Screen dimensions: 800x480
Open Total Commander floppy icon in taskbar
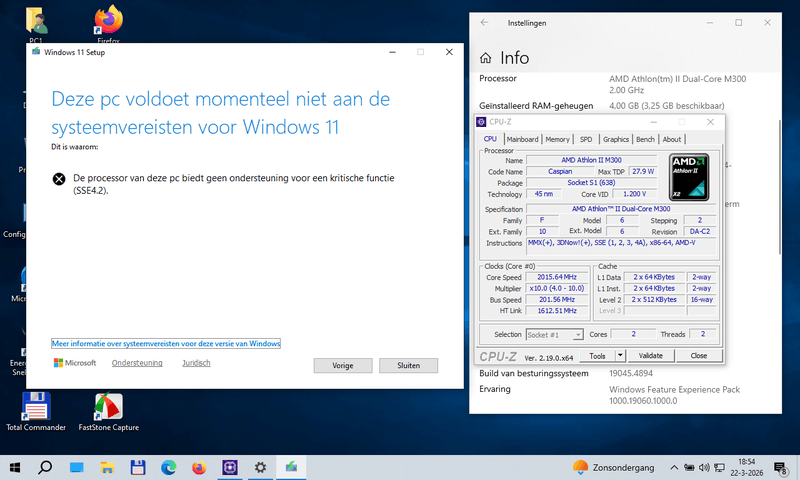pyautogui.click(x=138, y=467)
